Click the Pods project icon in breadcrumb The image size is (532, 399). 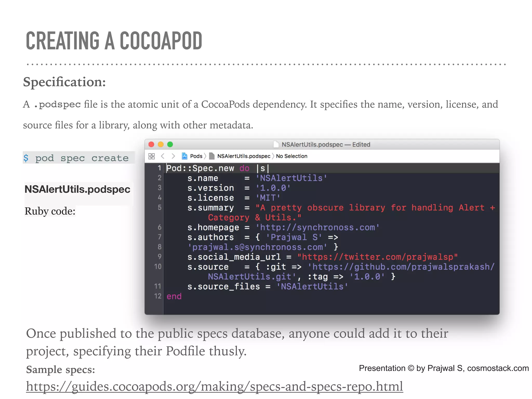pos(184,156)
